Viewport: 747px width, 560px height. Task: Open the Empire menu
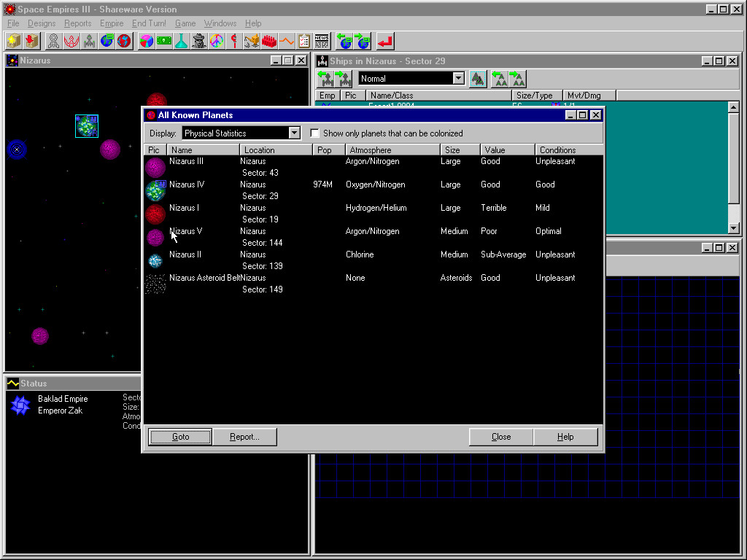(x=112, y=23)
